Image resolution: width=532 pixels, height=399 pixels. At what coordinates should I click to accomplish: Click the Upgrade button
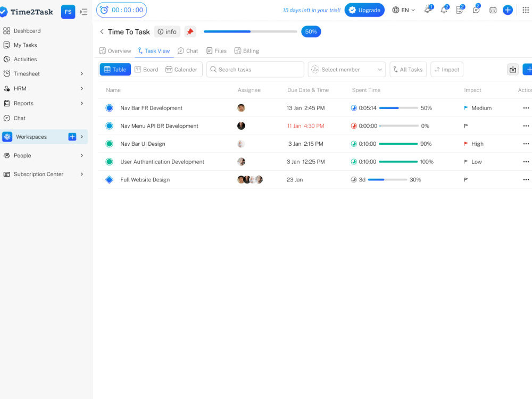364,10
